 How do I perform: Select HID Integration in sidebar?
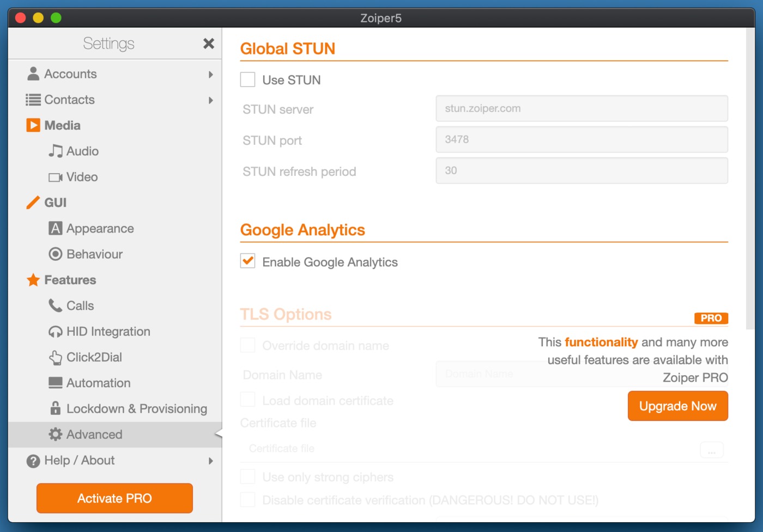point(115,332)
